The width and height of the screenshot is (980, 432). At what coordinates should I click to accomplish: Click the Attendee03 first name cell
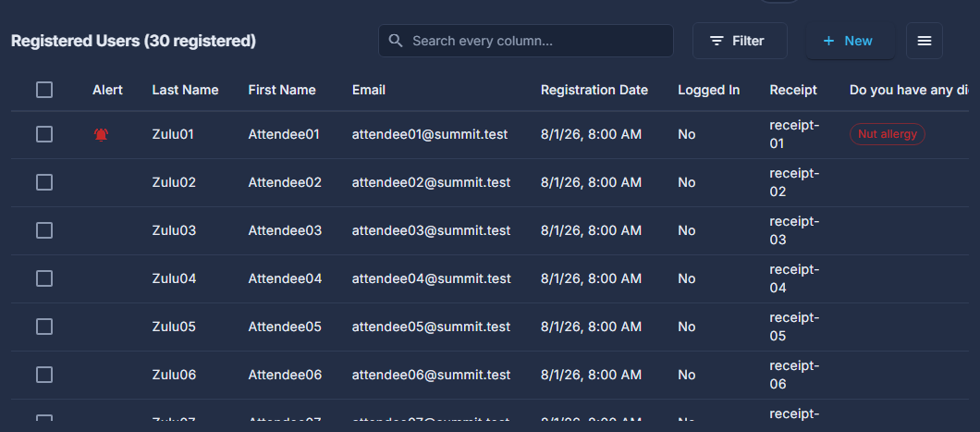click(285, 230)
